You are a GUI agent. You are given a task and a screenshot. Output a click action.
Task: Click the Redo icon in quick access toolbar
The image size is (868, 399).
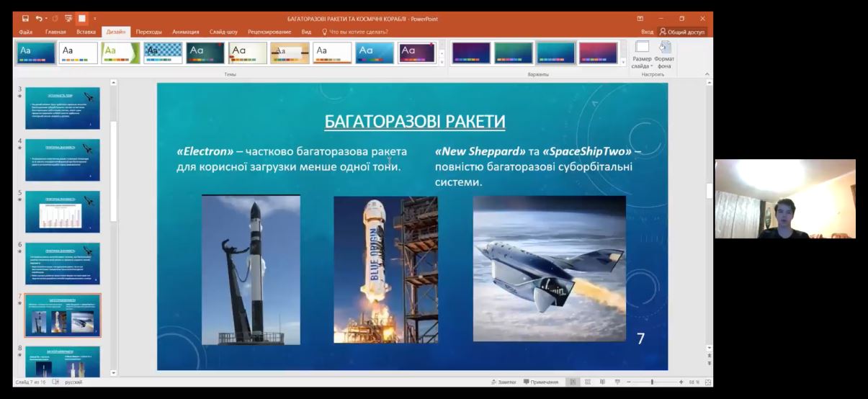point(55,19)
